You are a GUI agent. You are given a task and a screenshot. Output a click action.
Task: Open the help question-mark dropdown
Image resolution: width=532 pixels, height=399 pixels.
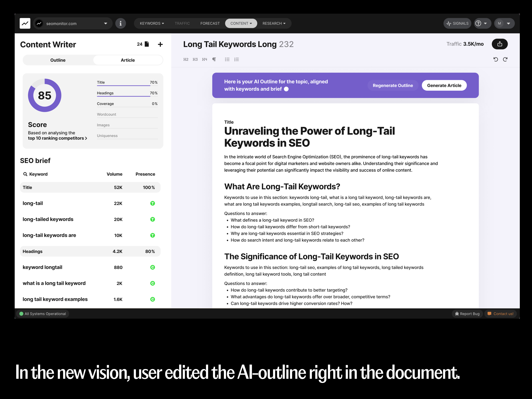(x=482, y=23)
